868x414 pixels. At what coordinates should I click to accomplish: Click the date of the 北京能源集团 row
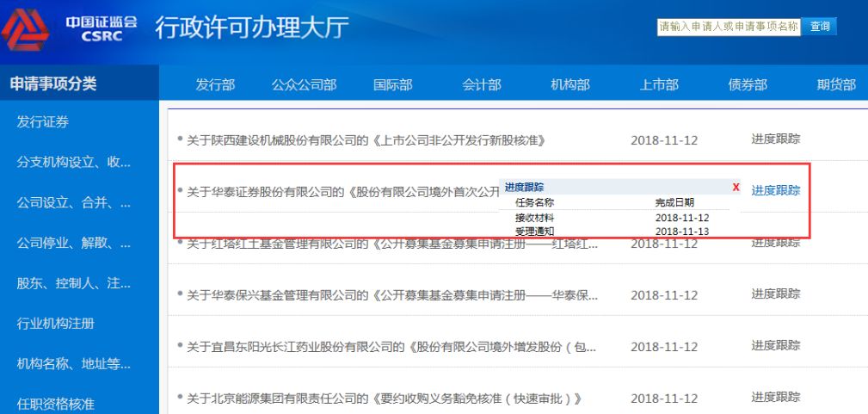[664, 399]
